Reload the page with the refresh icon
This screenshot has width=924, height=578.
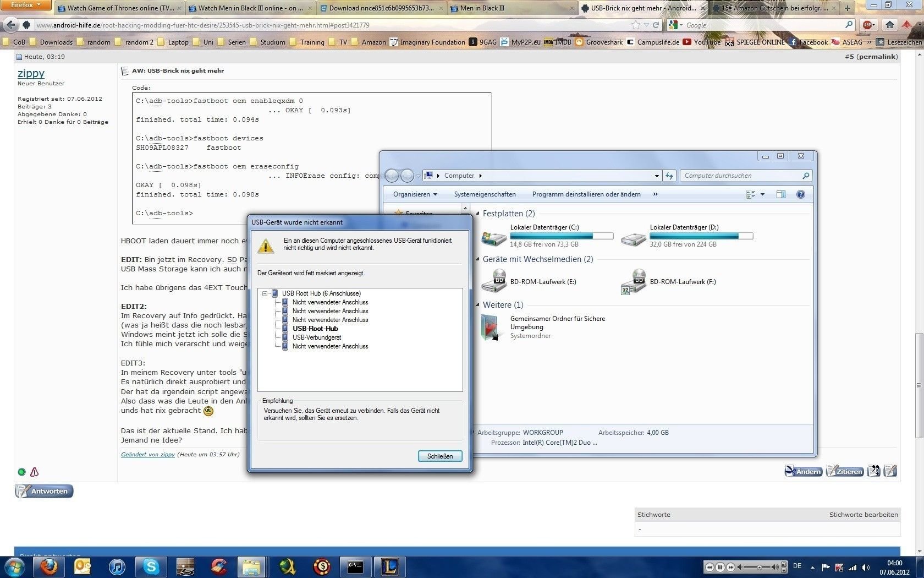point(656,25)
